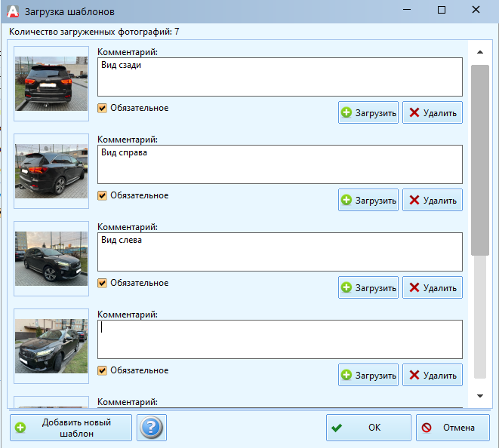The image size is (499, 448).
Task: Click Удалить next to the empty comment
Action: (x=433, y=375)
